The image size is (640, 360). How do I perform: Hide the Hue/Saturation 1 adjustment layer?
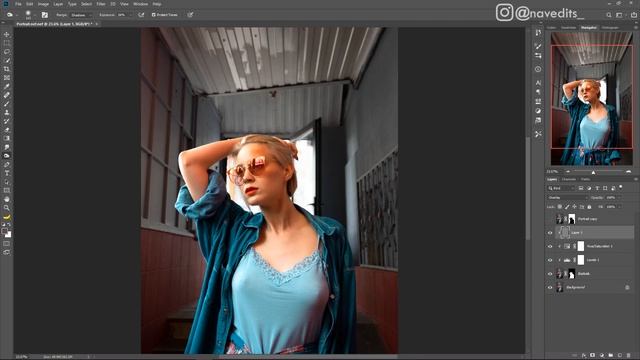[550, 247]
